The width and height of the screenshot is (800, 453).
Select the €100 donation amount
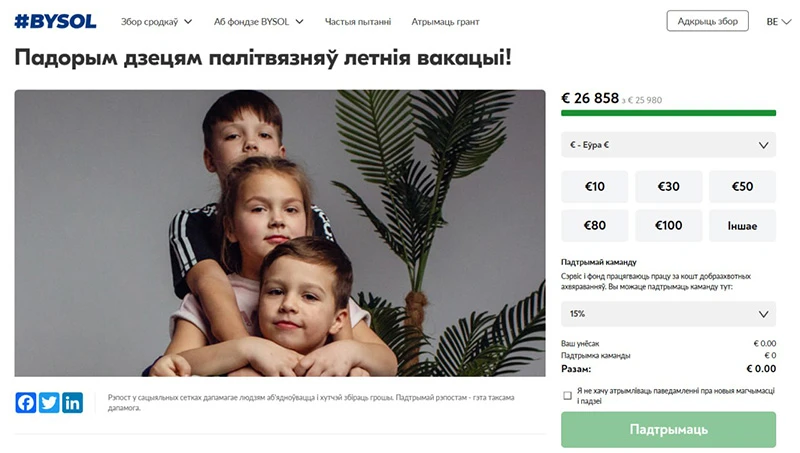[668, 225]
